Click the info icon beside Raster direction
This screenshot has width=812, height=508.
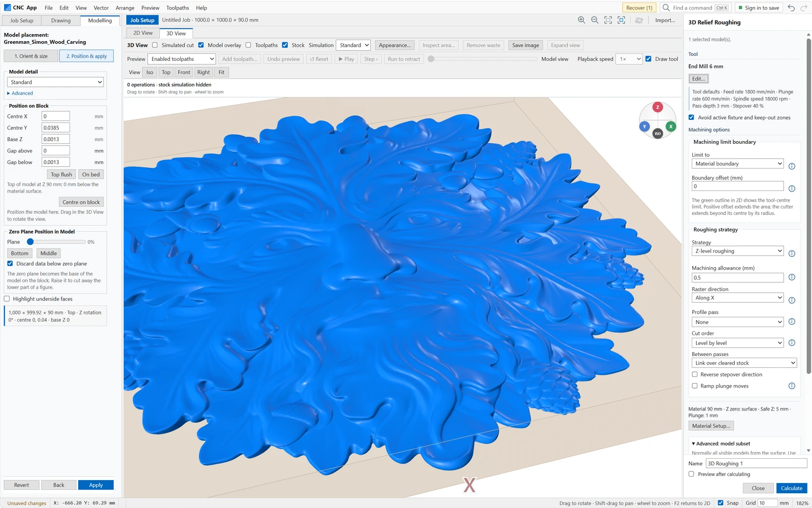tap(792, 300)
